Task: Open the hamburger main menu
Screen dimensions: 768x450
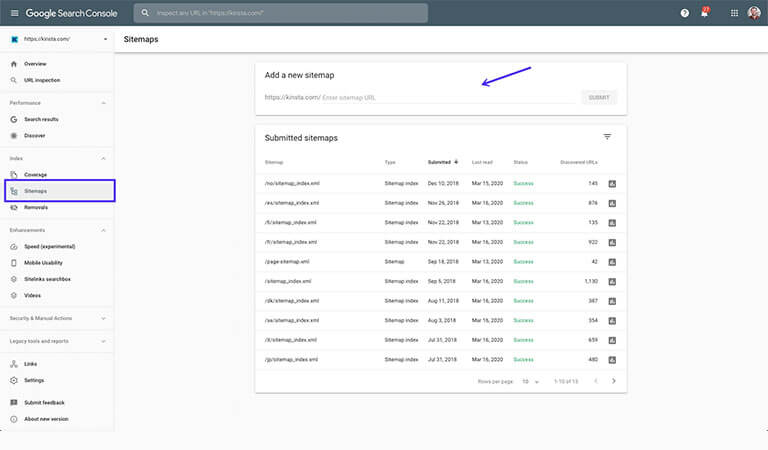Action: (x=14, y=13)
